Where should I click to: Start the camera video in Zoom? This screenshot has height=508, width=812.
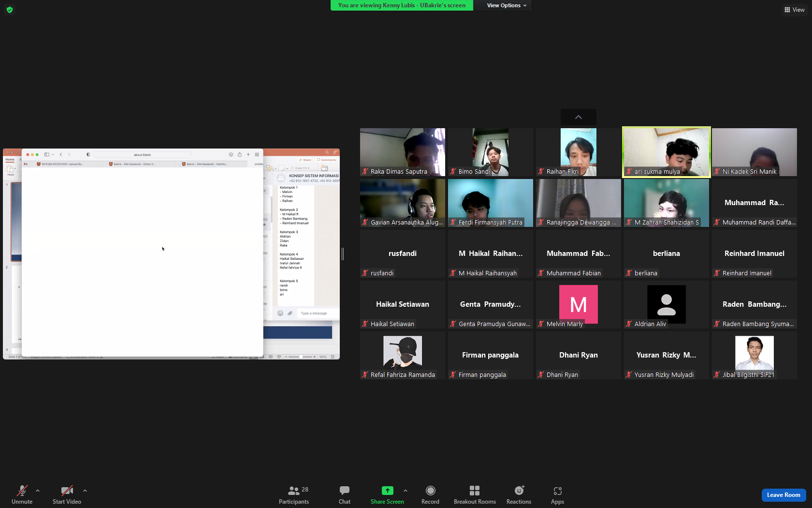pyautogui.click(x=67, y=494)
